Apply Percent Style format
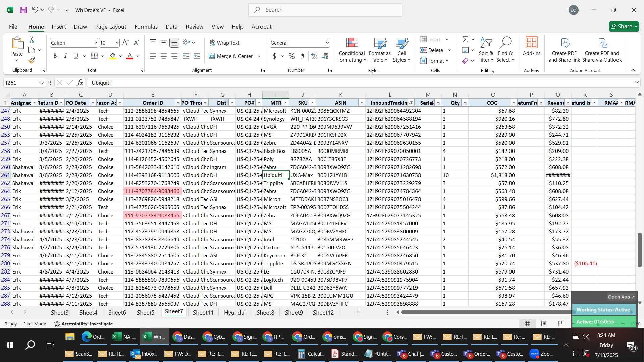This screenshot has width=644, height=362. point(292,56)
